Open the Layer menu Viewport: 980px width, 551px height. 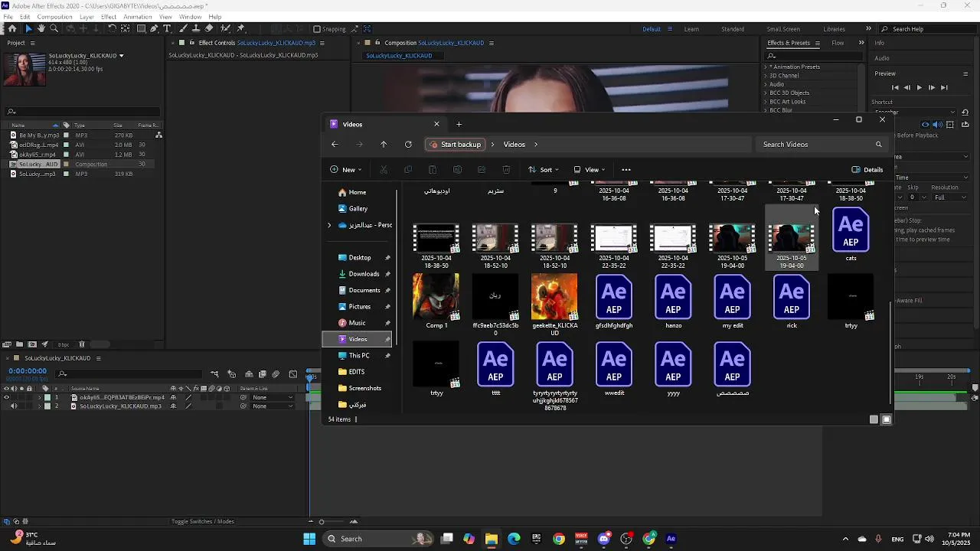point(87,17)
